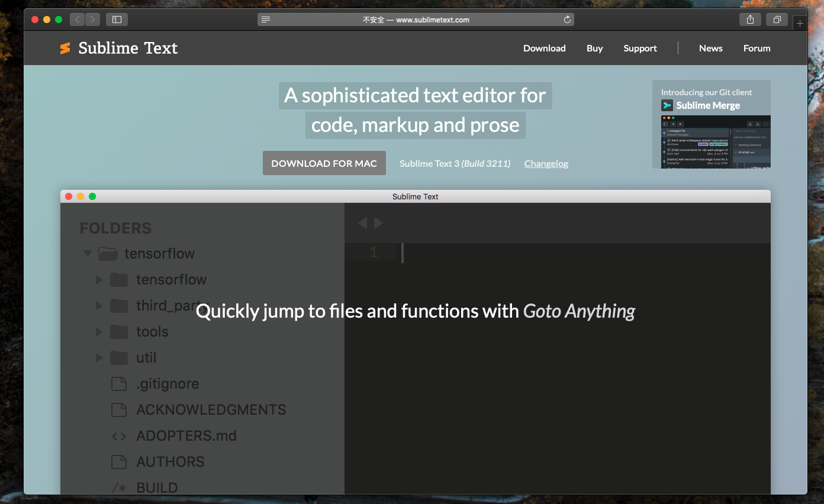Collapse the top-level tensorflow folder
This screenshot has height=504, width=824.
[x=88, y=254]
